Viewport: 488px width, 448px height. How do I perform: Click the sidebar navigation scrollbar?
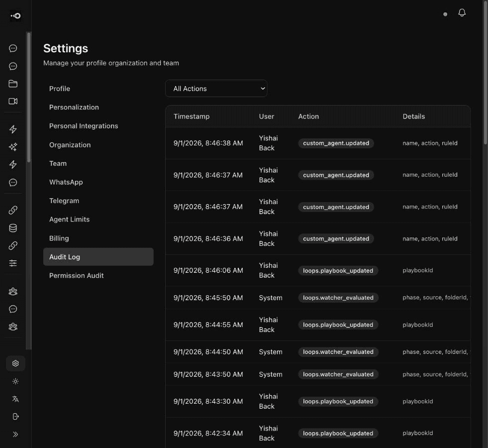[29, 97]
